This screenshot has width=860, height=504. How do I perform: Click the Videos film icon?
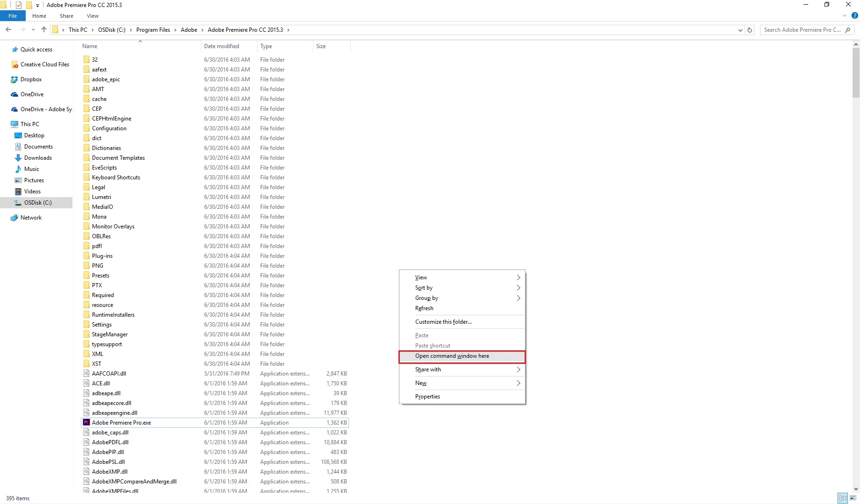(x=18, y=192)
